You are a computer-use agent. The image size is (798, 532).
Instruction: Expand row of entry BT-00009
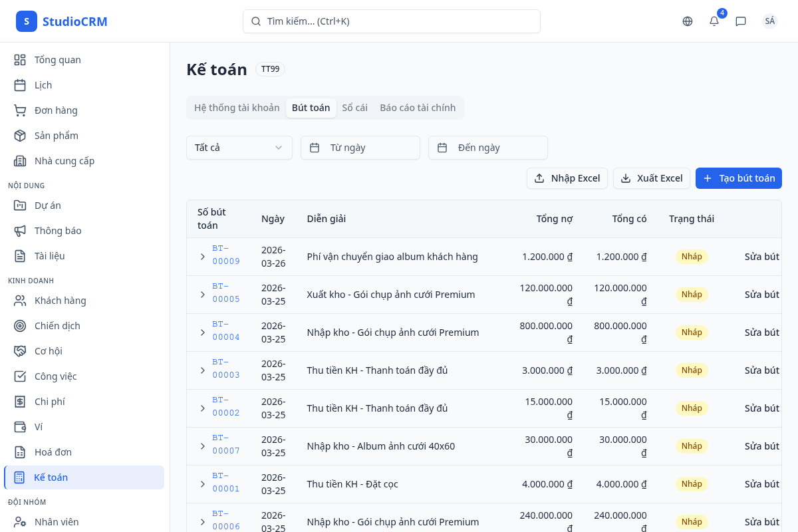(x=203, y=257)
